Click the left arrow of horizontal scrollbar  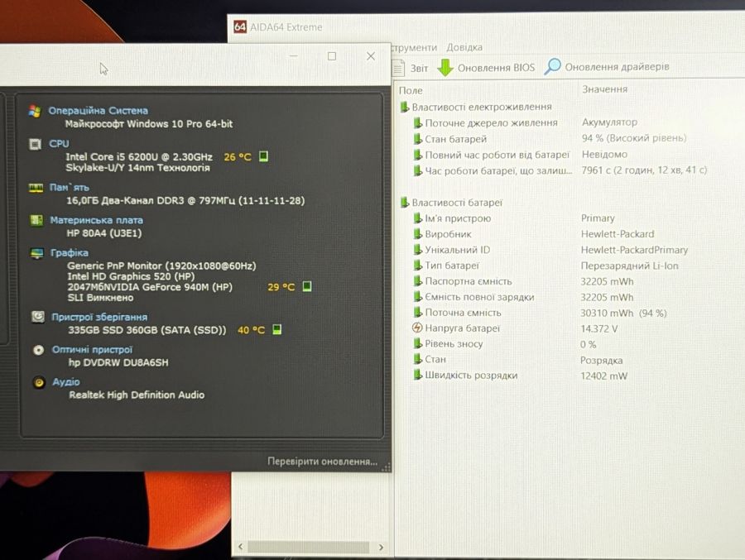240,547
